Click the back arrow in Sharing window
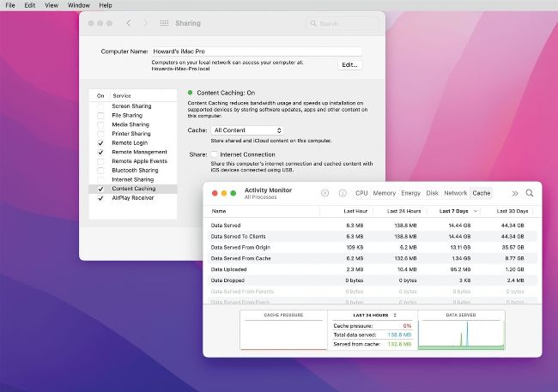 [x=128, y=23]
